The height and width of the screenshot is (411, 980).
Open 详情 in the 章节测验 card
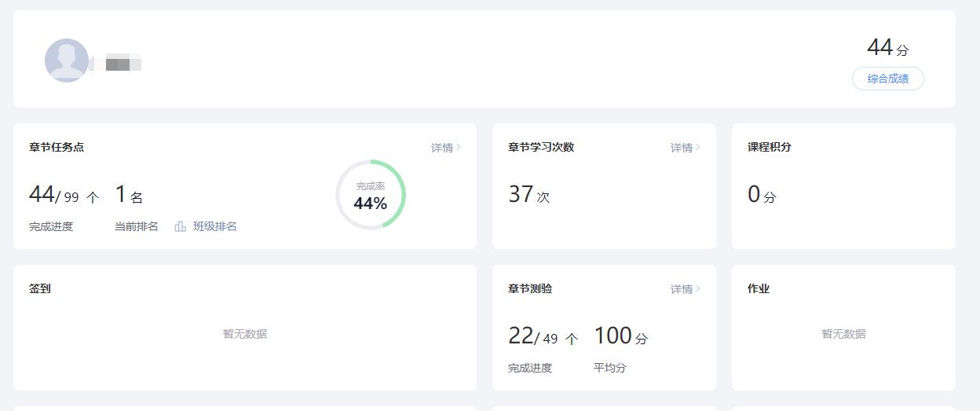point(685,289)
